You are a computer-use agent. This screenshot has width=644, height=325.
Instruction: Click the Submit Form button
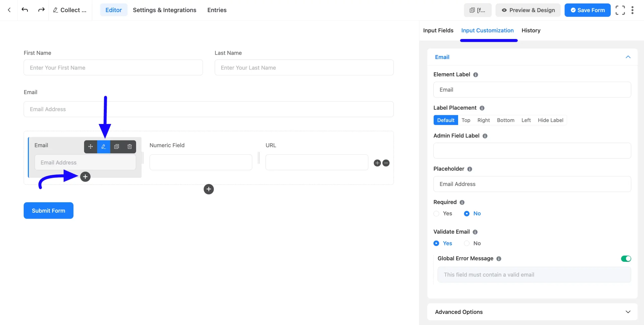pyautogui.click(x=49, y=211)
